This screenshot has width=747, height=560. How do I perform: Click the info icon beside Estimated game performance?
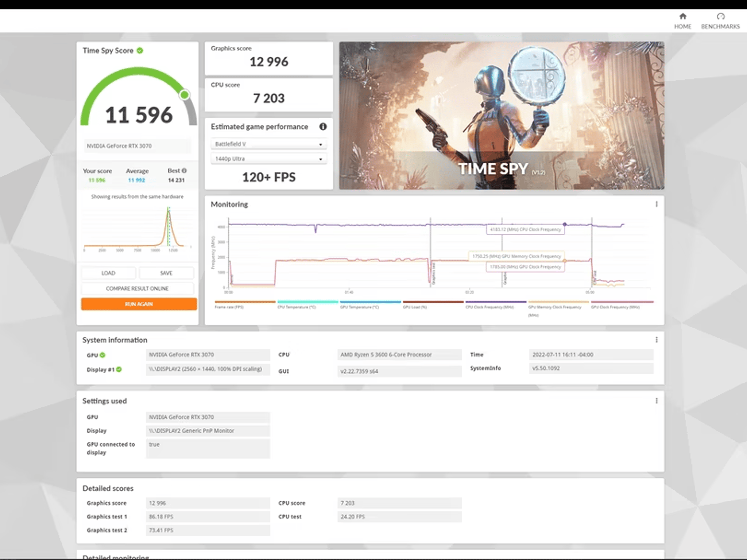tap(323, 127)
